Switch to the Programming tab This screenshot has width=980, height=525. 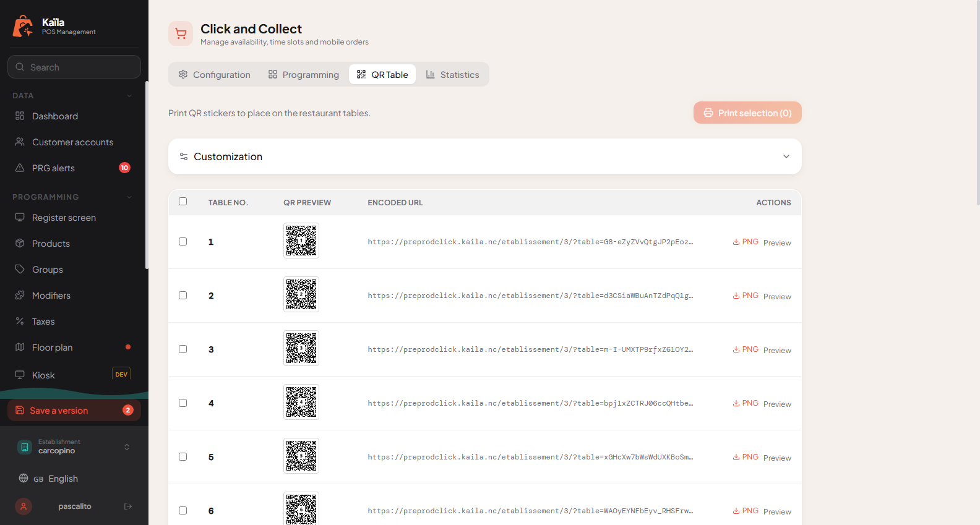(303, 74)
